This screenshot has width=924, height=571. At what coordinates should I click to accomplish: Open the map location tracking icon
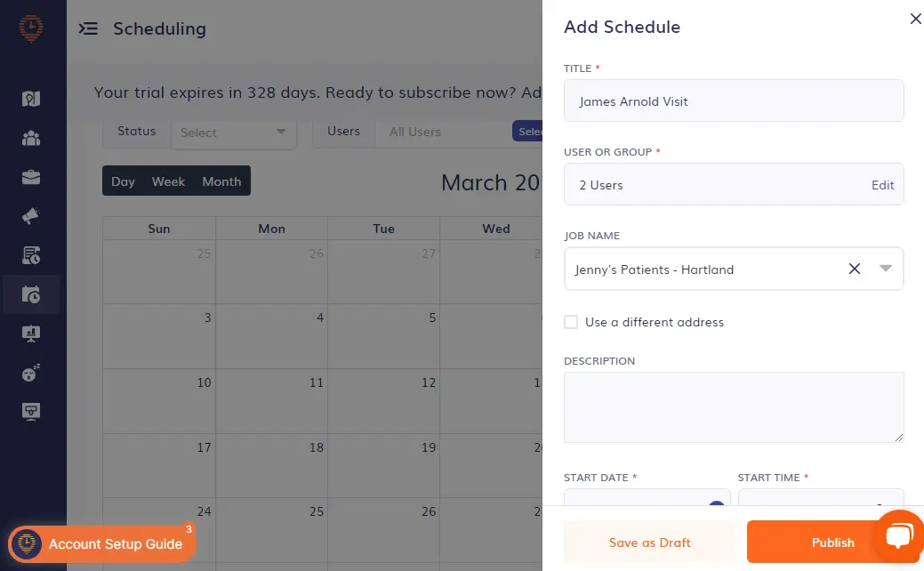(32, 98)
